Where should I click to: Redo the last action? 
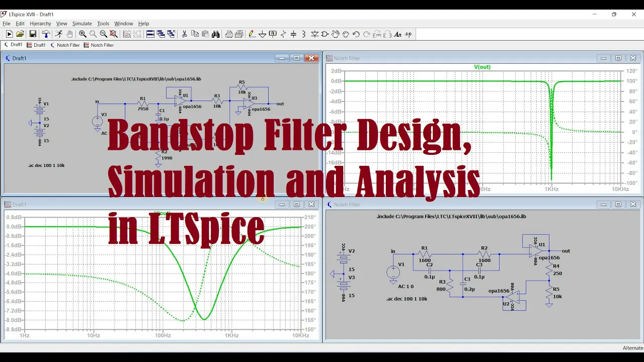(x=367, y=34)
